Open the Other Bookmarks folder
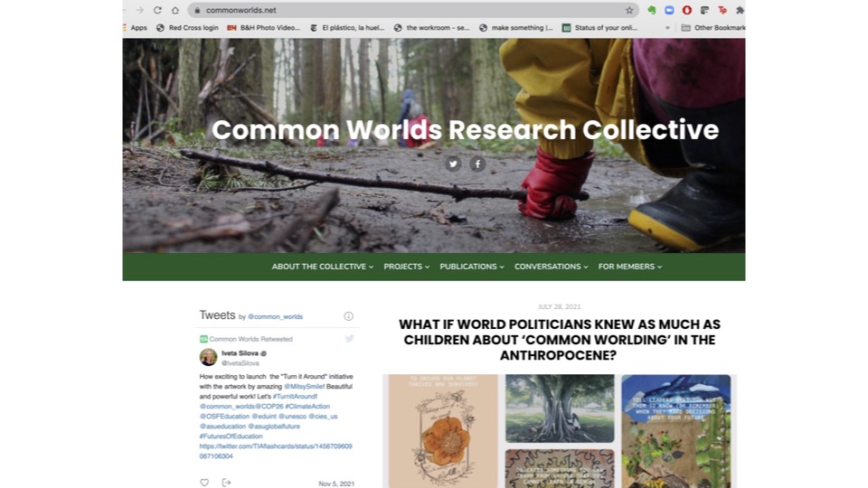 coord(713,28)
